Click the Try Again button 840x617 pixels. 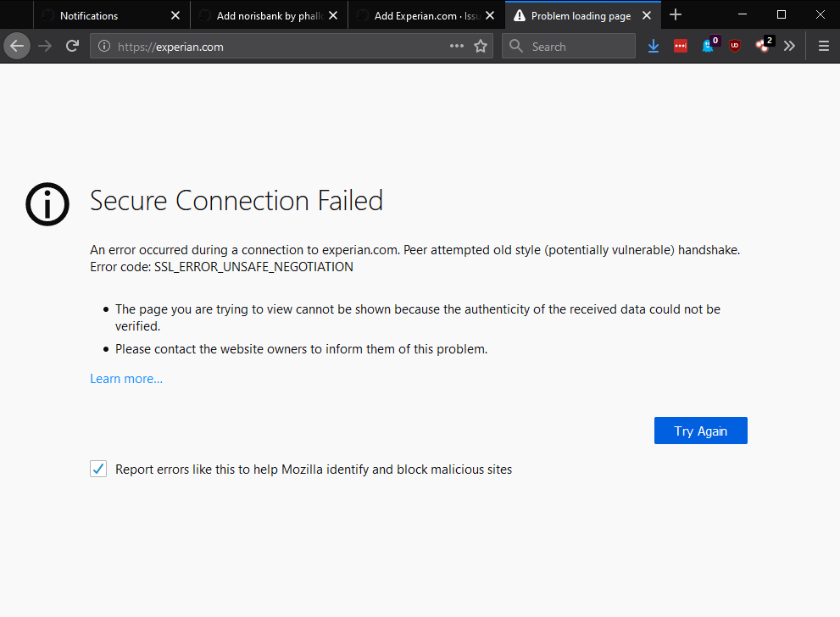point(700,431)
